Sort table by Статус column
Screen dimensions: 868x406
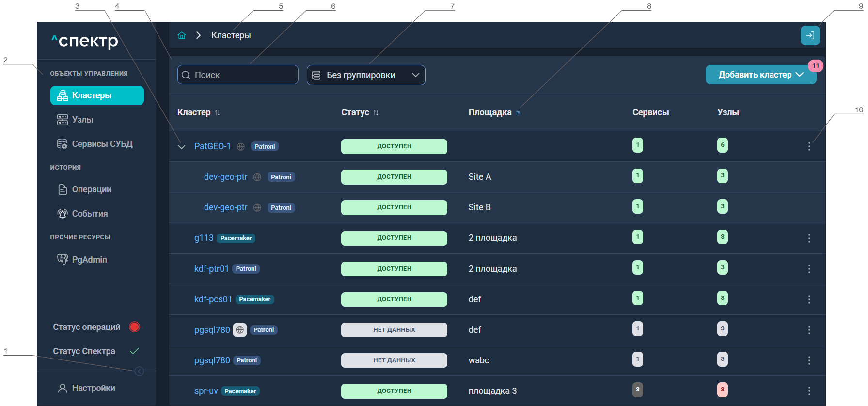(376, 113)
